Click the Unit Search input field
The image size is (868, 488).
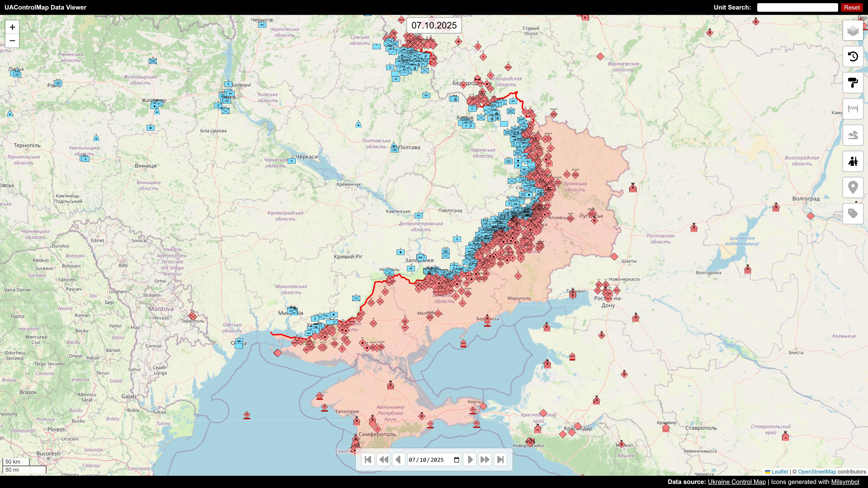(x=797, y=7)
